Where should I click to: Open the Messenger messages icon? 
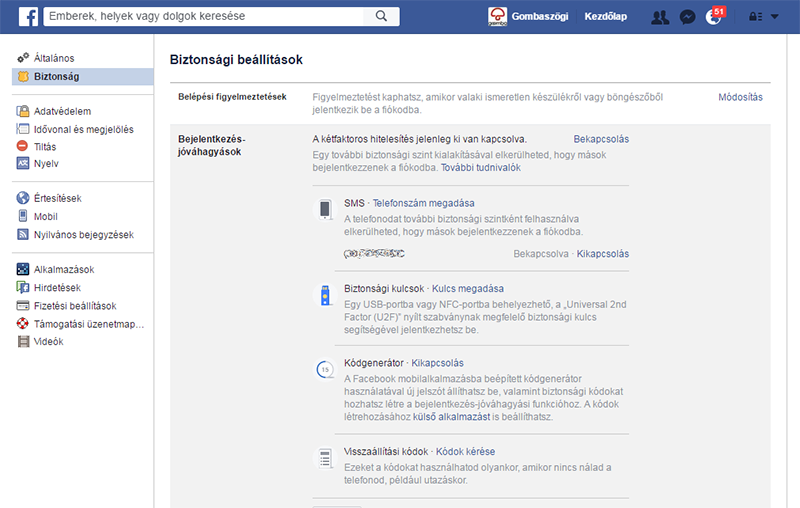pyautogui.click(x=687, y=17)
